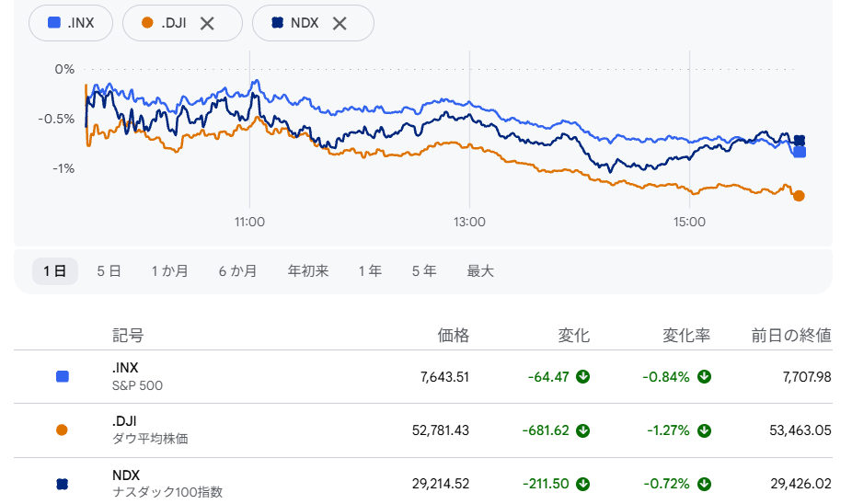Image resolution: width=852 pixels, height=504 pixels.
Task: Click the blue .INX chip color square
Action: click(54, 22)
